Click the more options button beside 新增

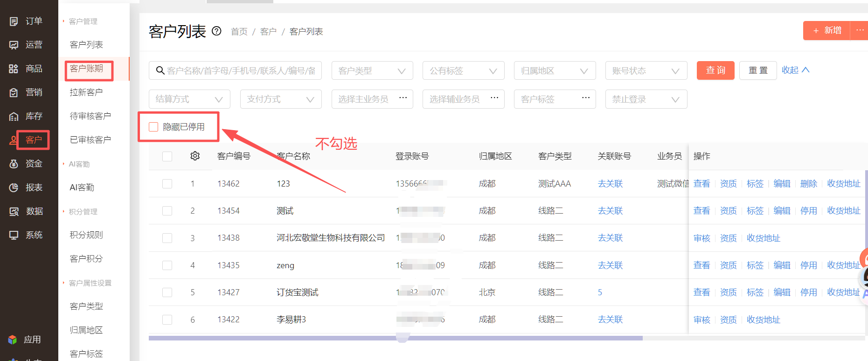[860, 30]
